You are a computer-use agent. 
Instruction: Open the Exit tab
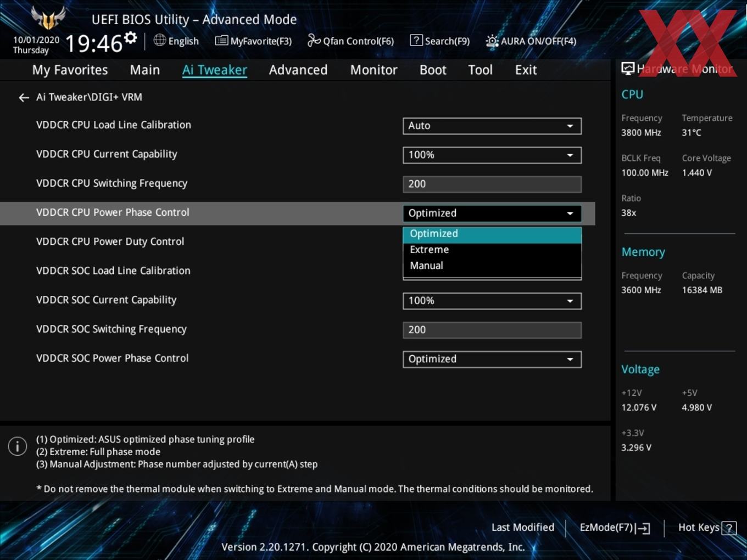[526, 70]
